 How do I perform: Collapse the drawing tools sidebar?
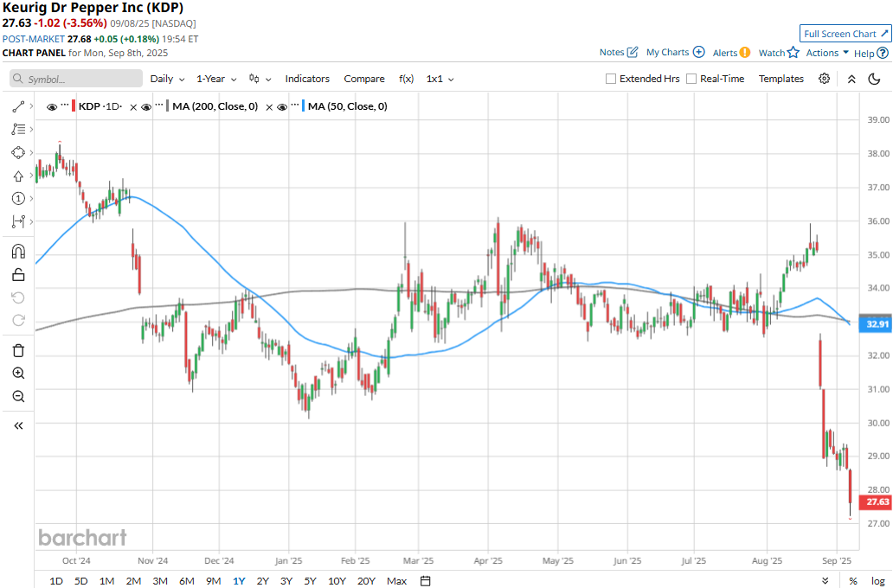[18, 425]
